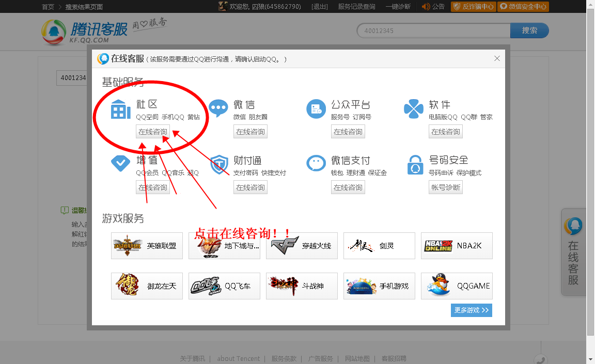Open 穿越火线 game service tile

302,246
